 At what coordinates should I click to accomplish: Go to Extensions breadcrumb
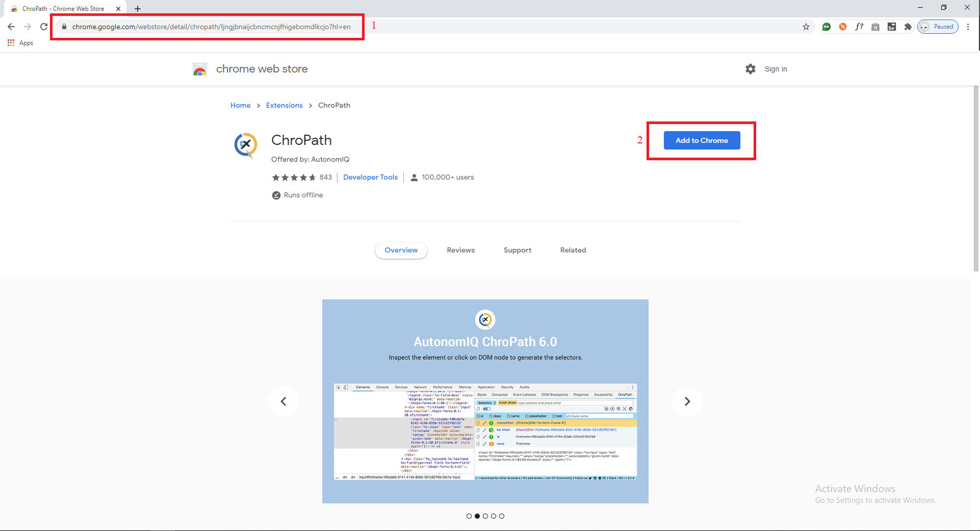point(284,105)
